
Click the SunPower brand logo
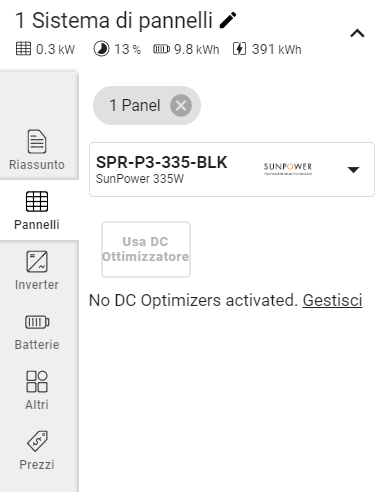(288, 168)
